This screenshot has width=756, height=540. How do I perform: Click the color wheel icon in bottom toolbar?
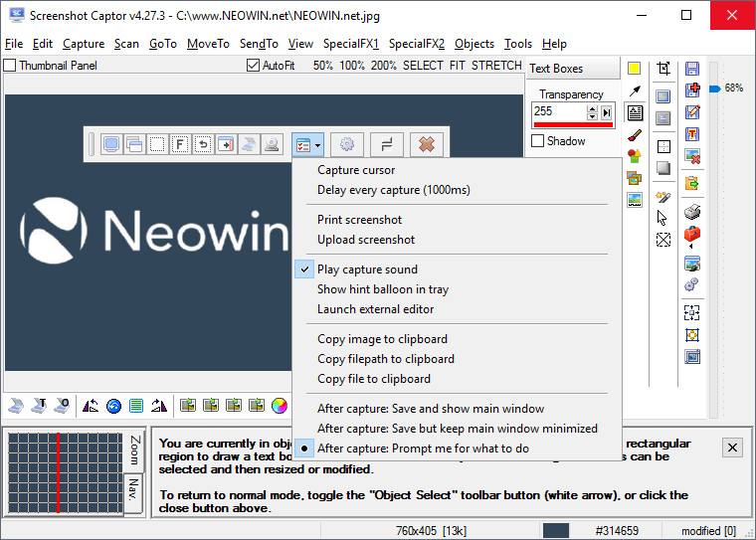280,406
